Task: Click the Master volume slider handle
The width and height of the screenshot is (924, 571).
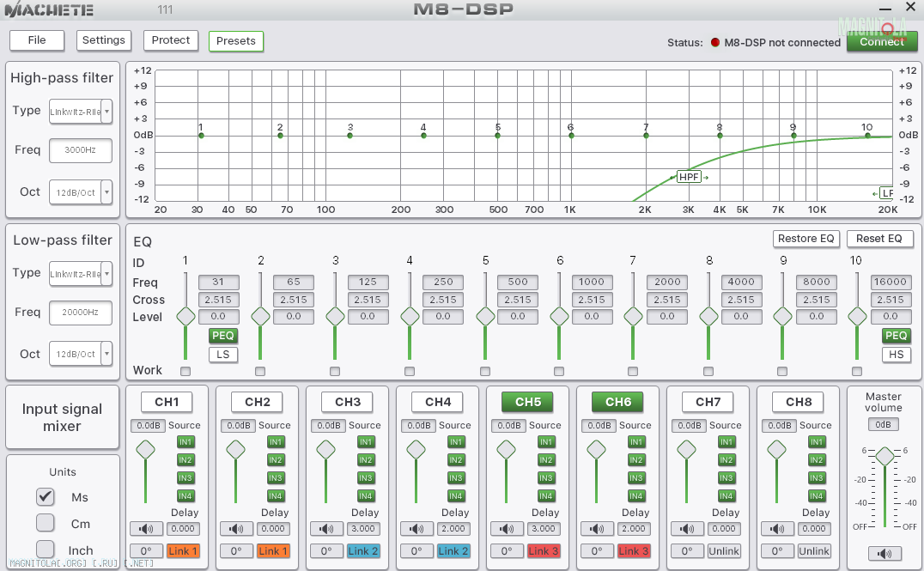Action: tap(884, 455)
